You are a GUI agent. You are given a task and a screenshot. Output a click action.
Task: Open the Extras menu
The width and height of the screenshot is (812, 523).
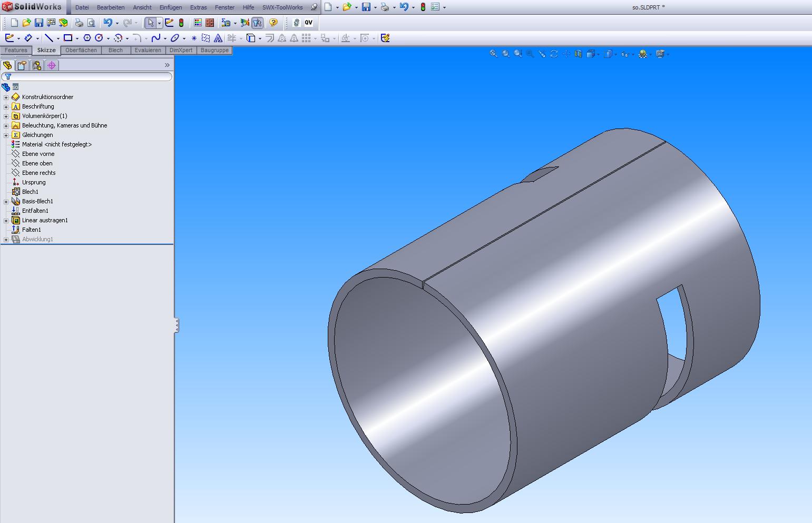(x=199, y=7)
